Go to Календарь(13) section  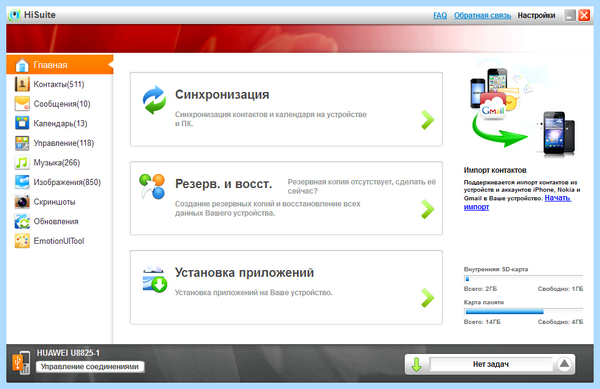tap(59, 123)
